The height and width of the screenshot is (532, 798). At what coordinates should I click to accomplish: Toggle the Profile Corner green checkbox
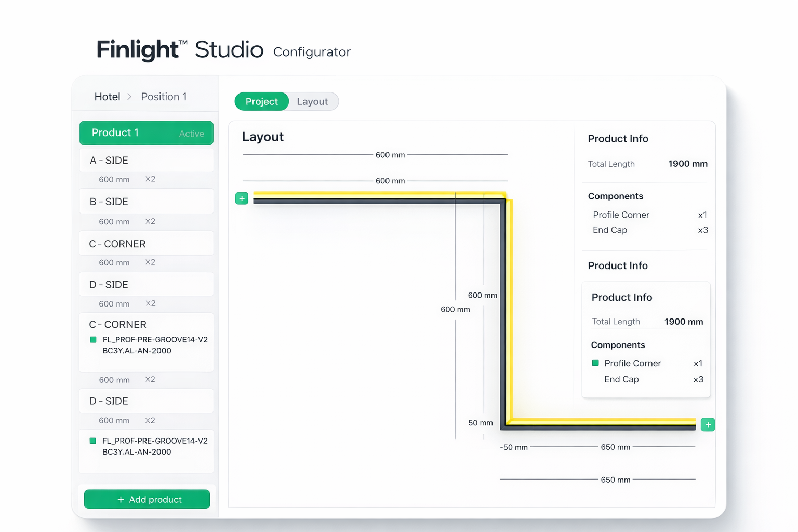[x=595, y=363]
